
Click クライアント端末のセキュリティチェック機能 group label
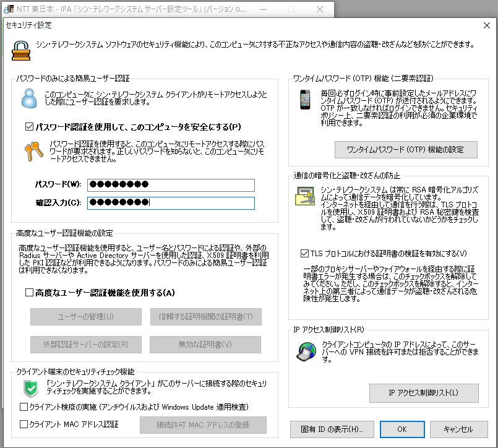(x=75, y=371)
